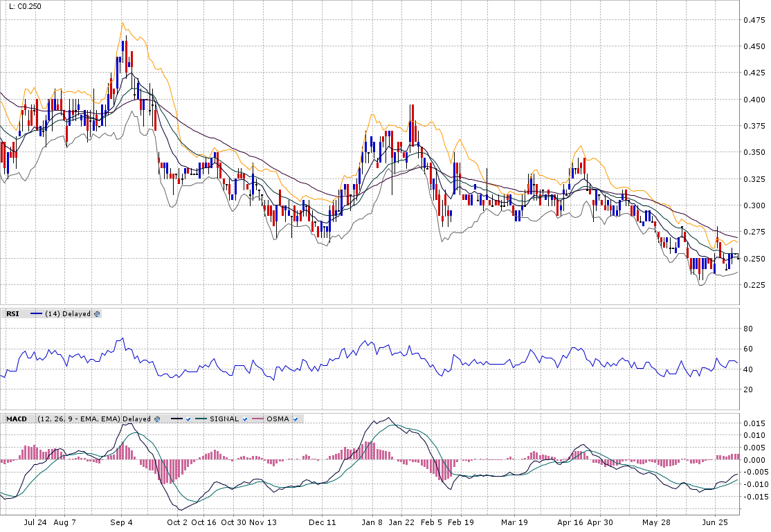Click the RSI delayed-data clock icon
This screenshot has height=532, width=771.
(x=97, y=314)
